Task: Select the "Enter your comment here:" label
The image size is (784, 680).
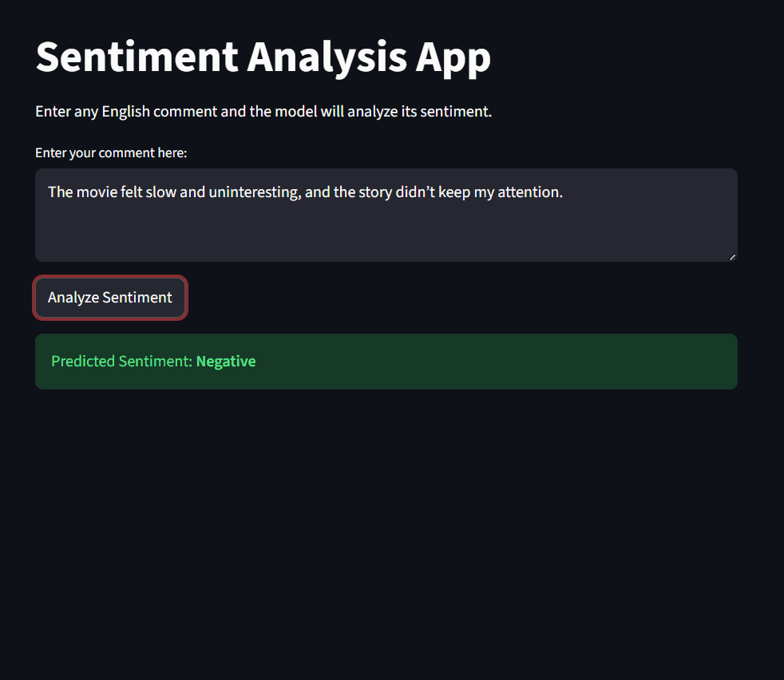Action: (x=111, y=152)
